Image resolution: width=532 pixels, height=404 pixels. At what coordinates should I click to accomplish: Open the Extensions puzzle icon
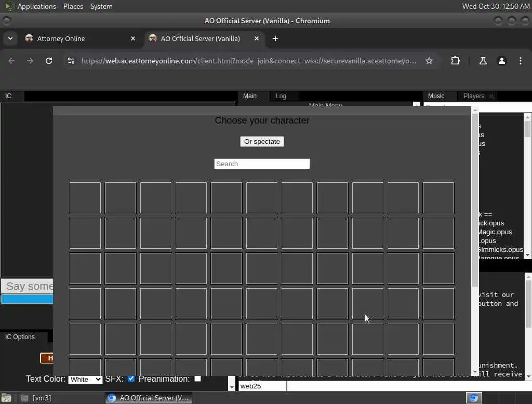(x=455, y=61)
